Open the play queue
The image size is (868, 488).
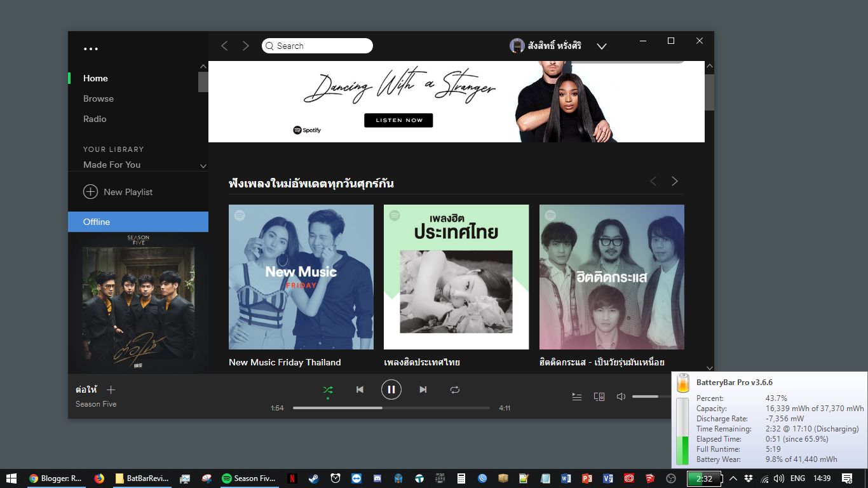(x=577, y=396)
